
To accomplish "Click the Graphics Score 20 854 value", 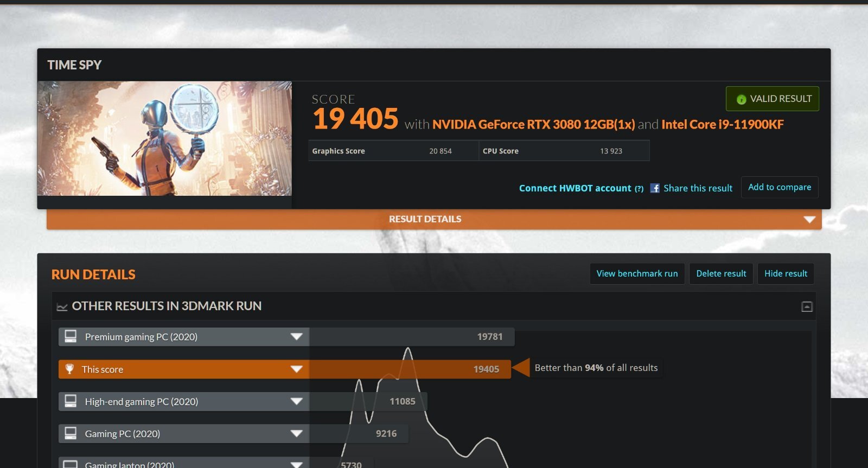I will pos(441,151).
